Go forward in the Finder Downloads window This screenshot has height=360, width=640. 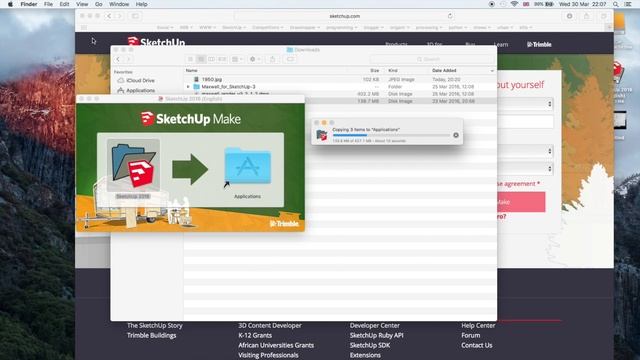(x=128, y=59)
